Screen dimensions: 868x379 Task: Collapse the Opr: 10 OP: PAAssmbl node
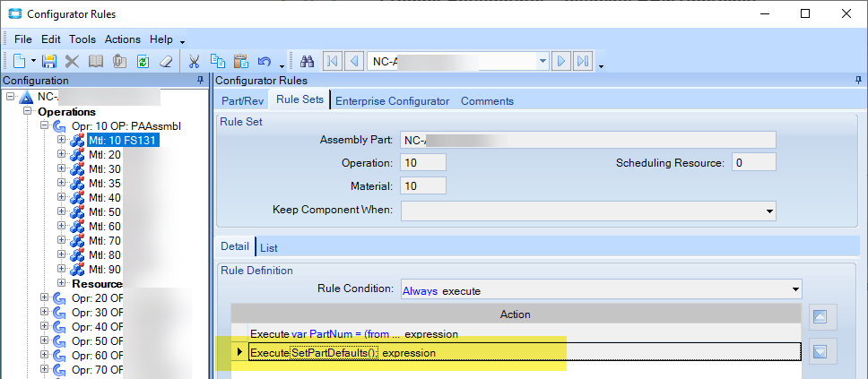click(47, 125)
